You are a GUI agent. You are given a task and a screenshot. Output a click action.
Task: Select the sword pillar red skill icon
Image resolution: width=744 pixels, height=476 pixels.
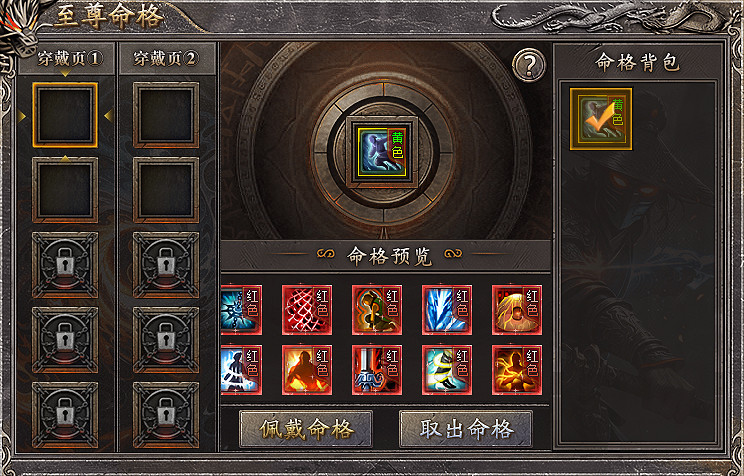pos(377,370)
